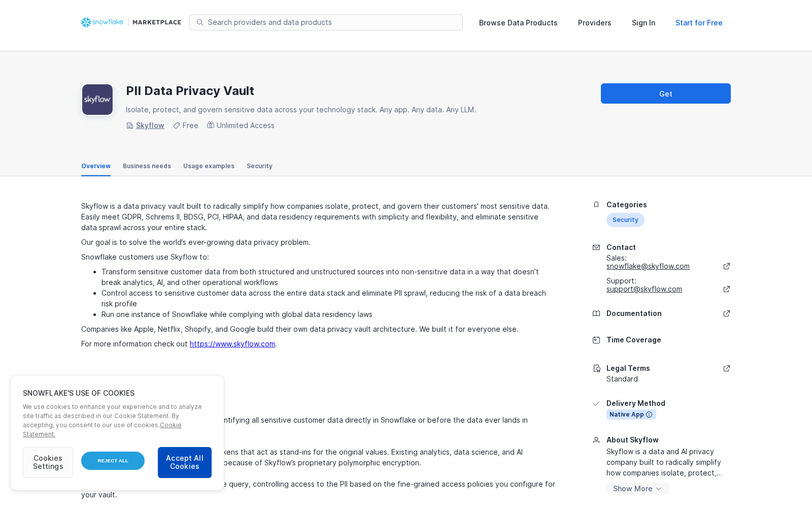The height and width of the screenshot is (508, 812).
Task: Open Browse Data Products menu
Action: click(x=518, y=23)
